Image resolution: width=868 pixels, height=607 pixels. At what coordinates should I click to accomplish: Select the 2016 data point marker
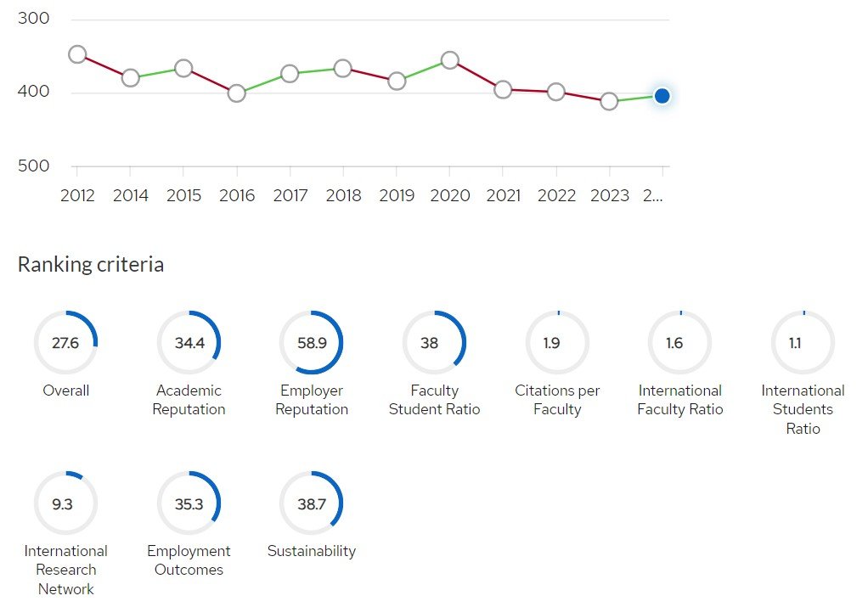(x=237, y=93)
